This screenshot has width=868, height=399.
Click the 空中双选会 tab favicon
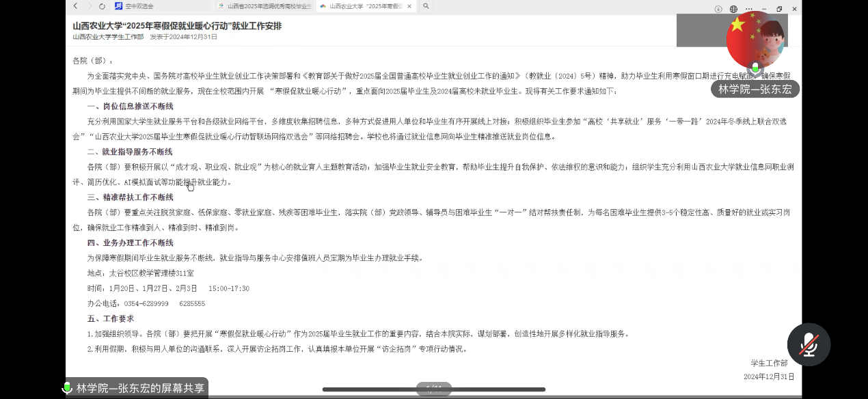(118, 6)
